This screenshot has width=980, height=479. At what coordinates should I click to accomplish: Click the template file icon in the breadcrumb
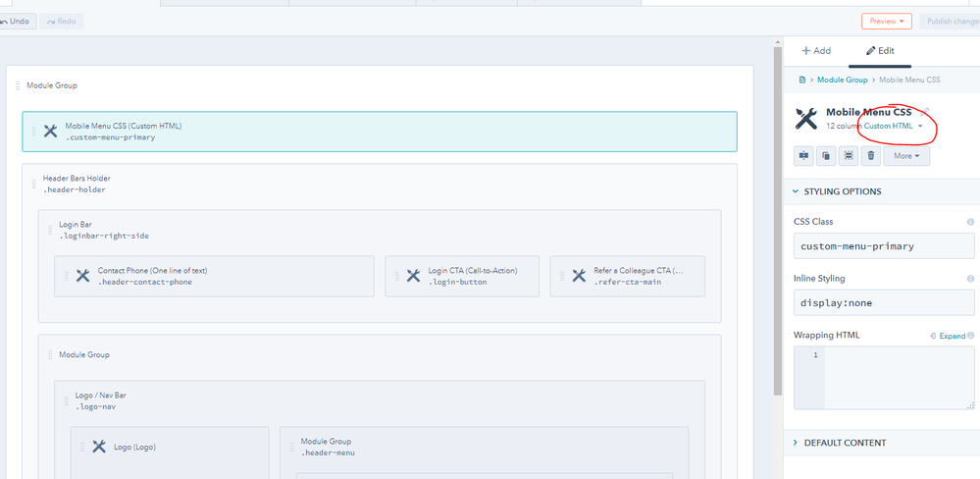click(801, 80)
